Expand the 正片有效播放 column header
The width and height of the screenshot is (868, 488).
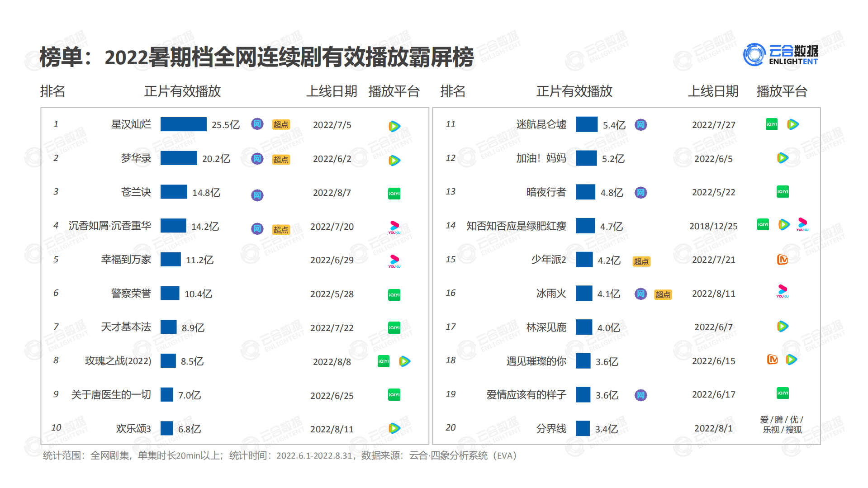183,92
